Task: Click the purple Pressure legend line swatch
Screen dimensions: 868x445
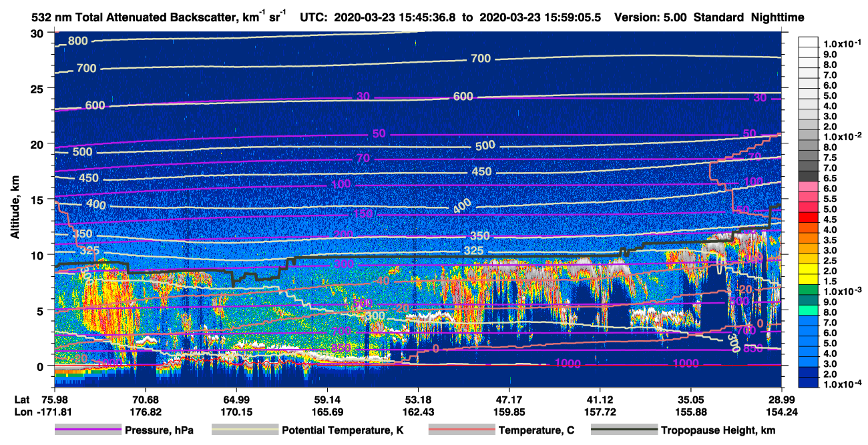Action: click(x=87, y=430)
